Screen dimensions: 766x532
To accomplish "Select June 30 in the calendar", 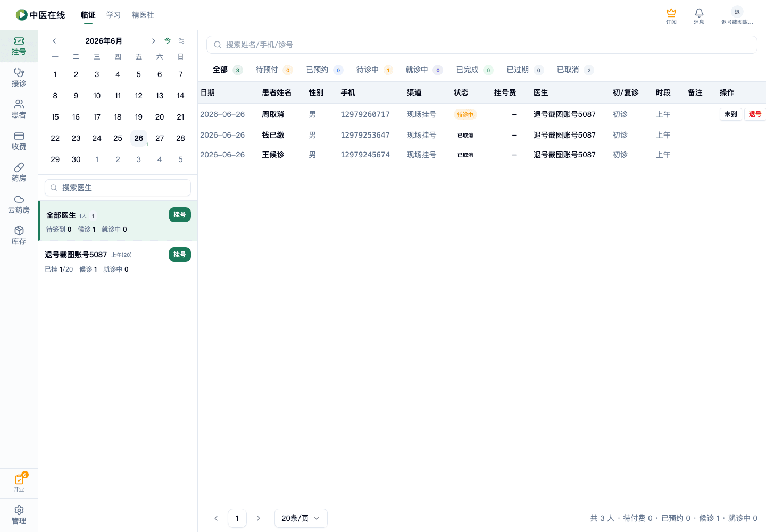I will [76, 159].
